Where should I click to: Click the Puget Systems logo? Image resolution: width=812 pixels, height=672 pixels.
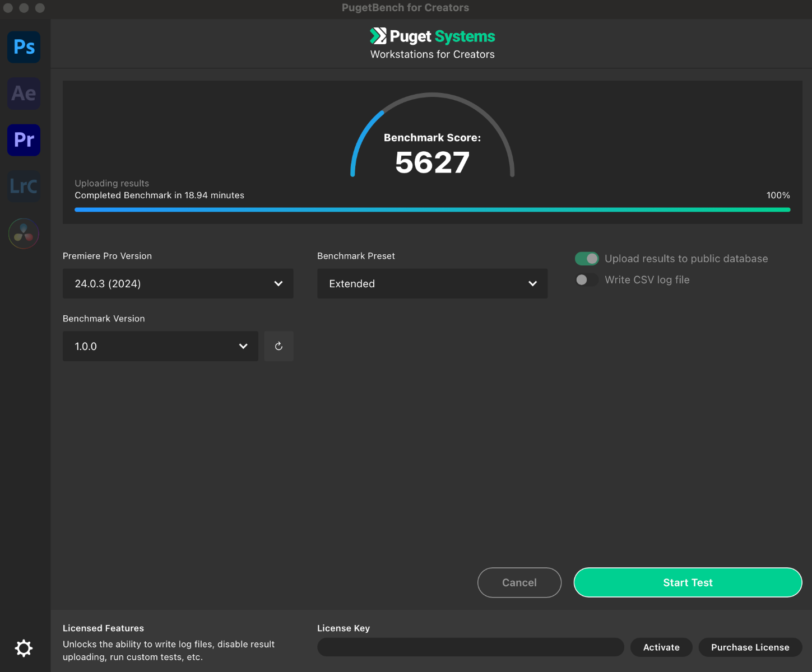(432, 36)
